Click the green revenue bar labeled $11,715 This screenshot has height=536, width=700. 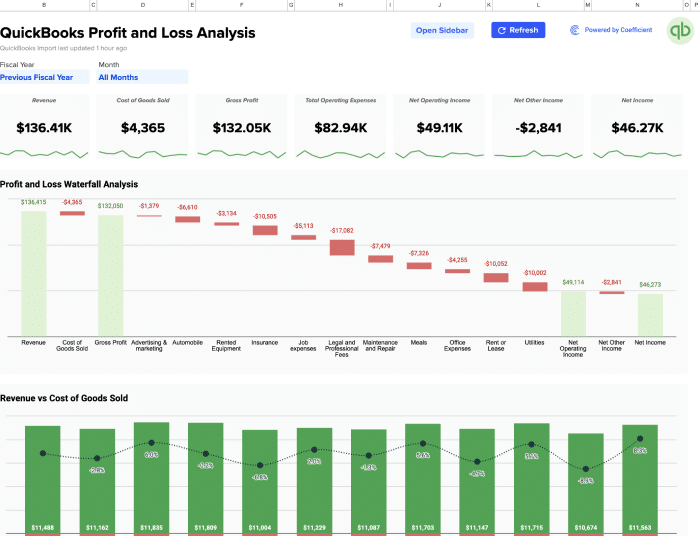[532, 478]
